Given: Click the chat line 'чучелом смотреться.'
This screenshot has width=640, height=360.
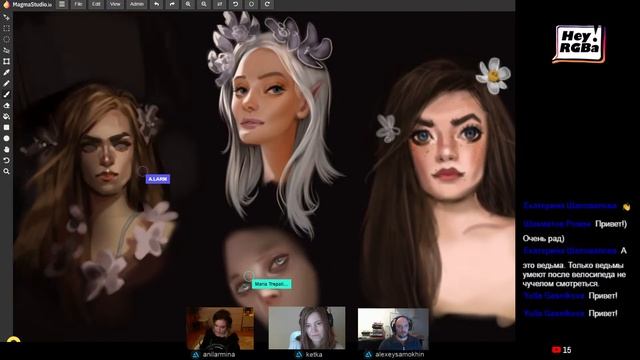Looking at the screenshot, I should pos(561,284).
